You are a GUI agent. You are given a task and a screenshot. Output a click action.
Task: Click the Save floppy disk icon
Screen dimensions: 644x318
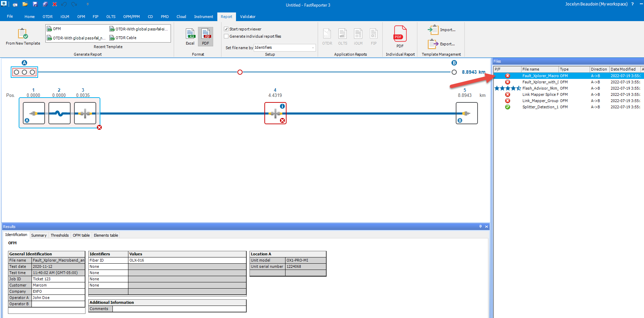pos(35,4)
